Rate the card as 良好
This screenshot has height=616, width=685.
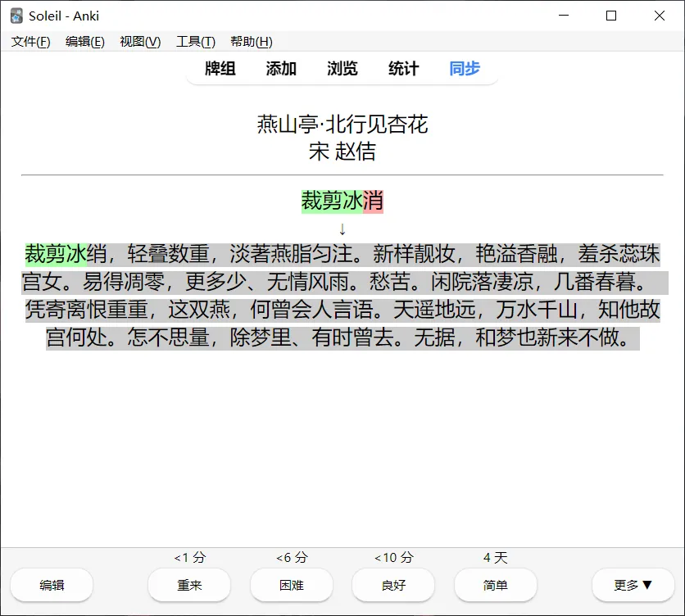pos(393,585)
